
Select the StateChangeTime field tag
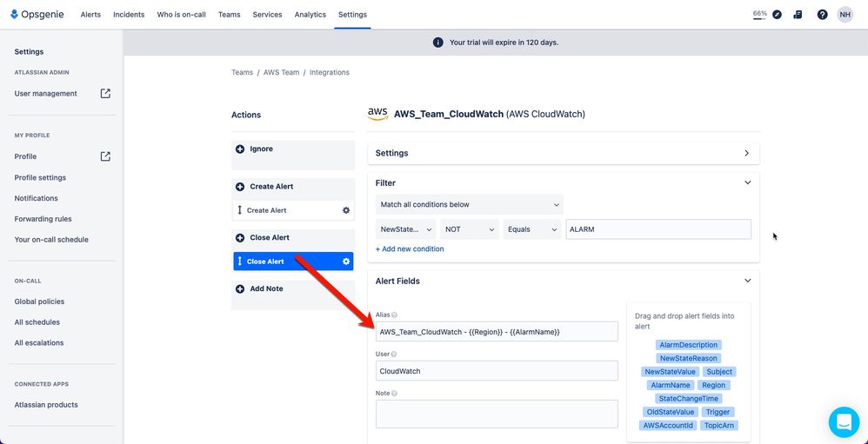688,399
